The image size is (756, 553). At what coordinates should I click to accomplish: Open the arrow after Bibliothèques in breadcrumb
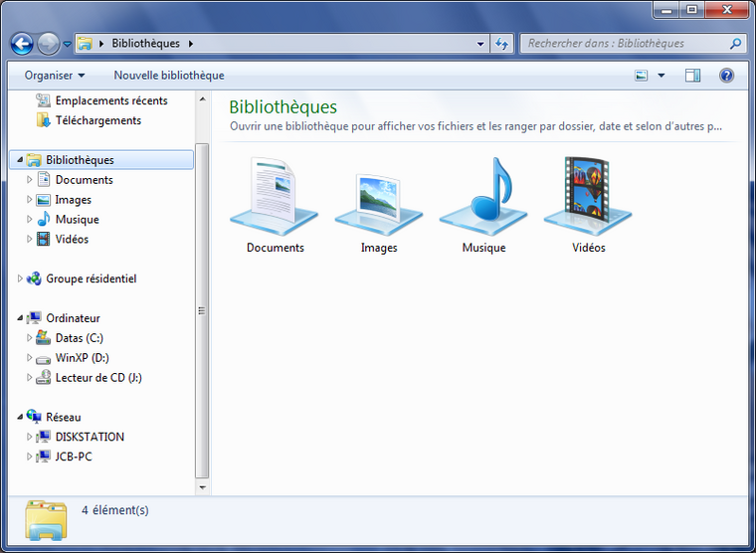pyautogui.click(x=191, y=44)
